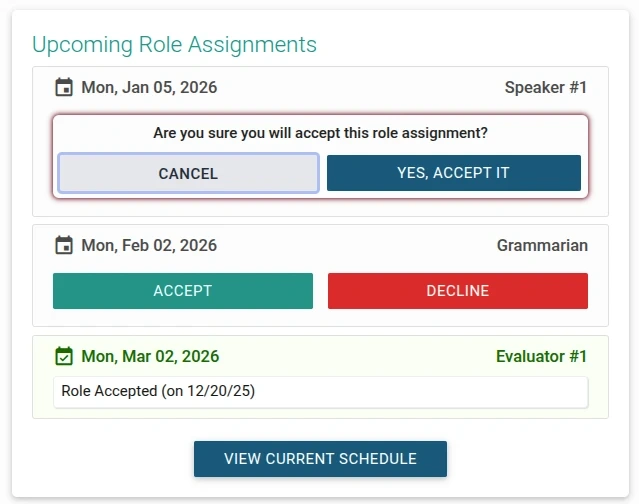The height and width of the screenshot is (504, 639).
Task: Click the Upcoming Role Assignments heading
Action: [x=174, y=45]
